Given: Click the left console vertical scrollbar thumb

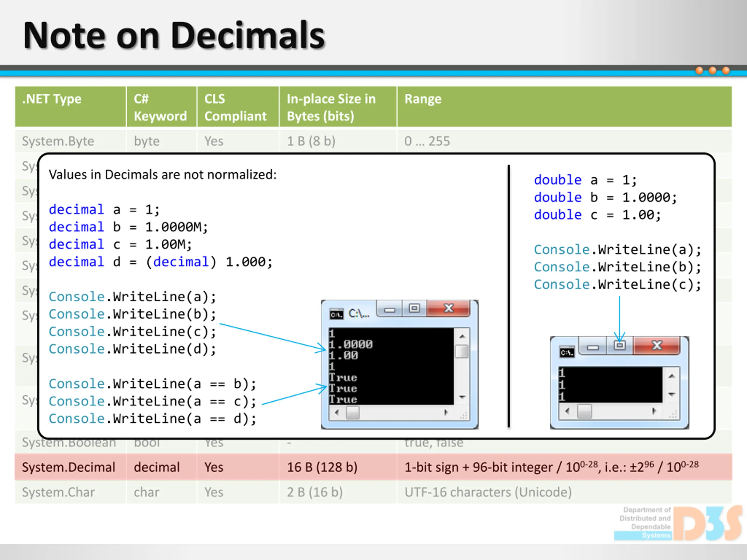Looking at the screenshot, I should [462, 351].
